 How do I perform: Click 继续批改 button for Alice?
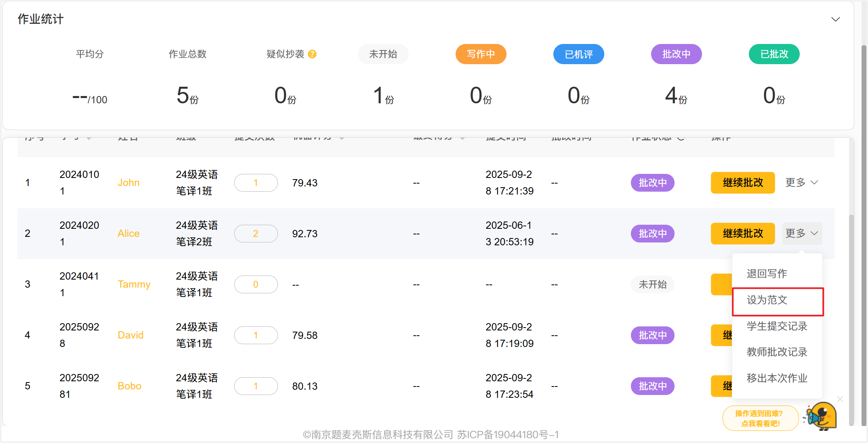[x=742, y=234]
